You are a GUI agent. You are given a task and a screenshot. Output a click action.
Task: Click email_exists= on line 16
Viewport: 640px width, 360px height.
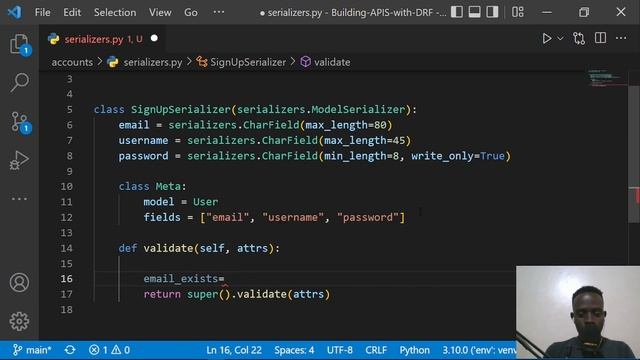[184, 279]
